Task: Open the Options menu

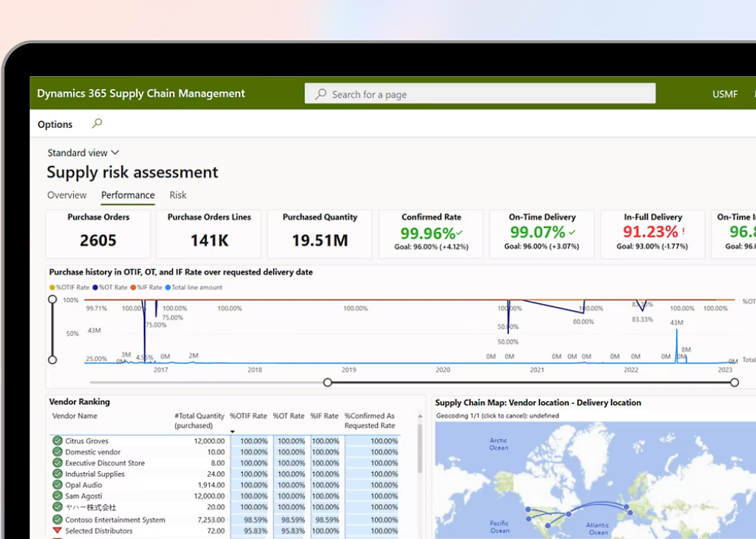Action: [x=55, y=125]
